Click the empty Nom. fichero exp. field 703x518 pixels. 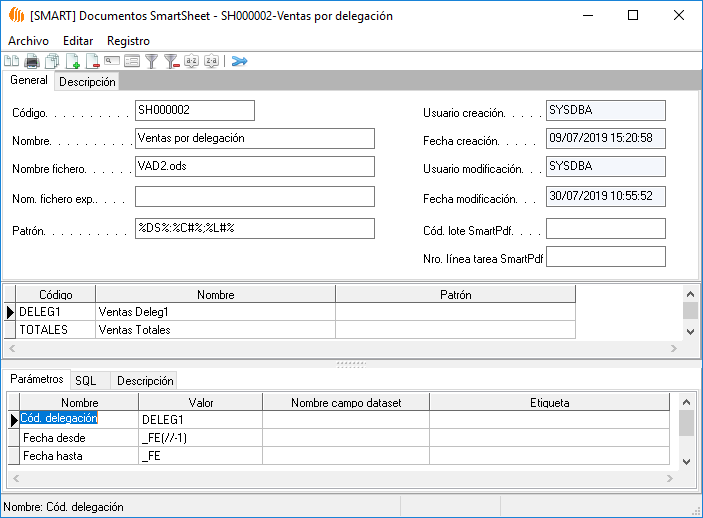click(x=254, y=197)
